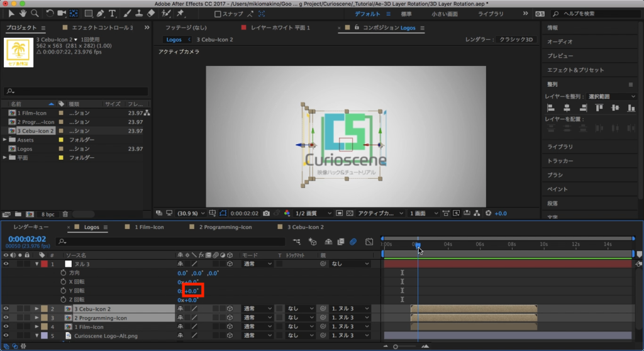Select the Hand tool
This screenshot has width=644, height=351.
click(23, 13)
